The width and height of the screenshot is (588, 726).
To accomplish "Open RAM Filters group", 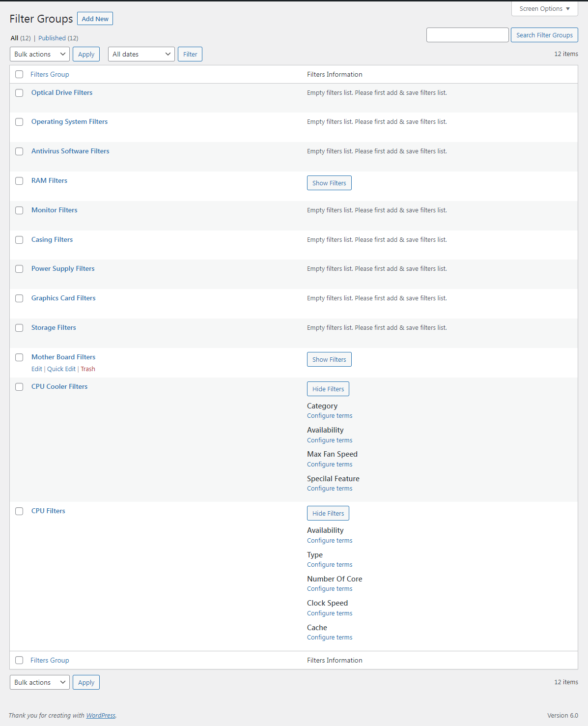I will click(49, 180).
